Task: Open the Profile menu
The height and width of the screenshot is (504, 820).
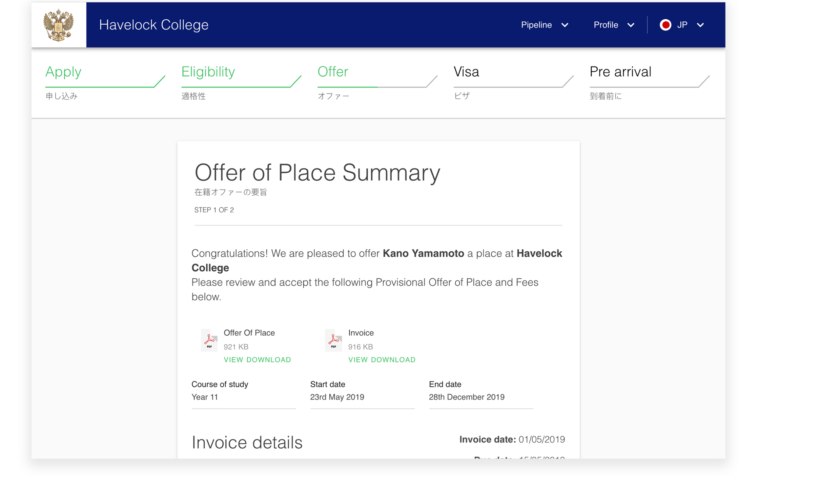Action: [x=605, y=25]
